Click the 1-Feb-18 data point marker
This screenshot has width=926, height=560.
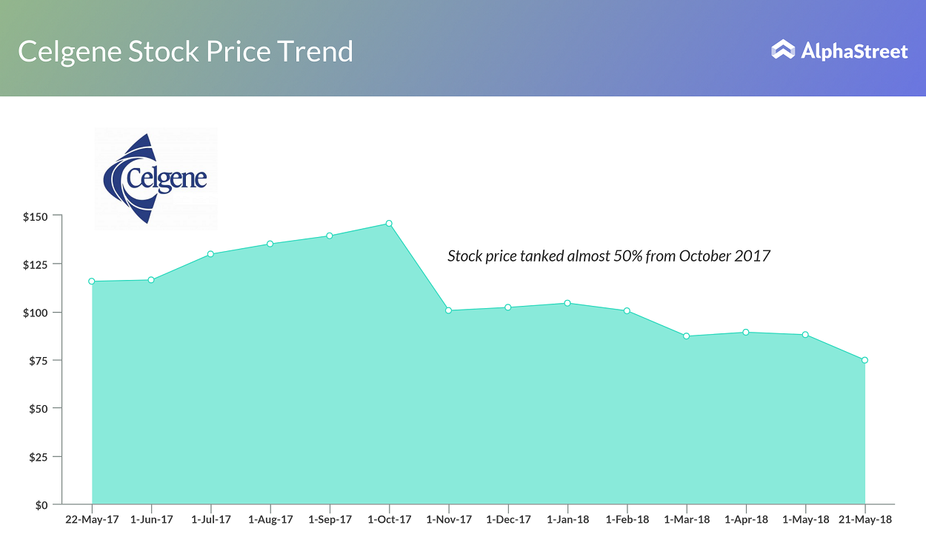[627, 311]
